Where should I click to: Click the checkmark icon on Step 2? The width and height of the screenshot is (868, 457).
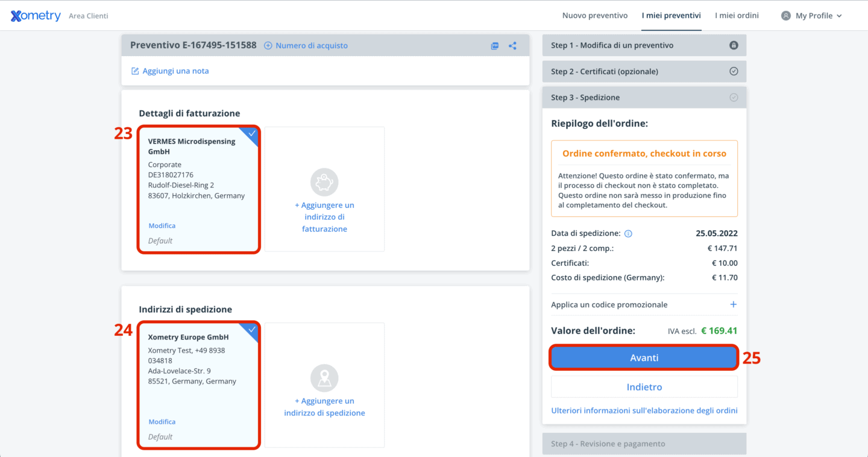point(734,71)
